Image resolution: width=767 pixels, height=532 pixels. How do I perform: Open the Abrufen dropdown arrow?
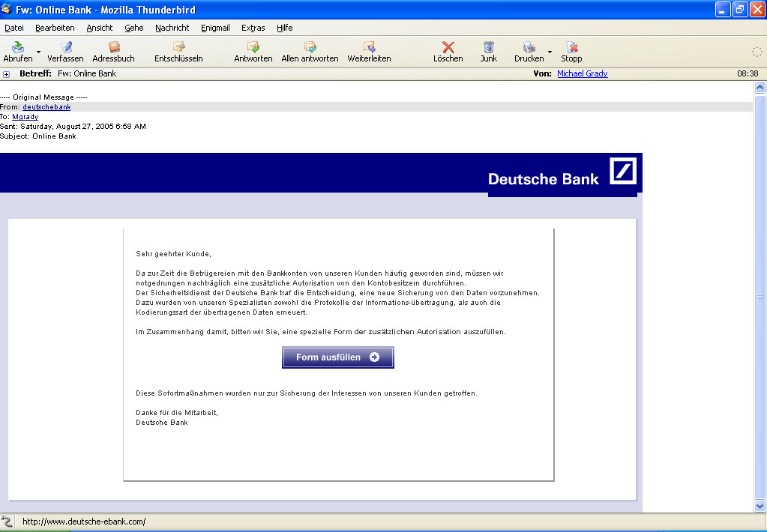click(39, 52)
